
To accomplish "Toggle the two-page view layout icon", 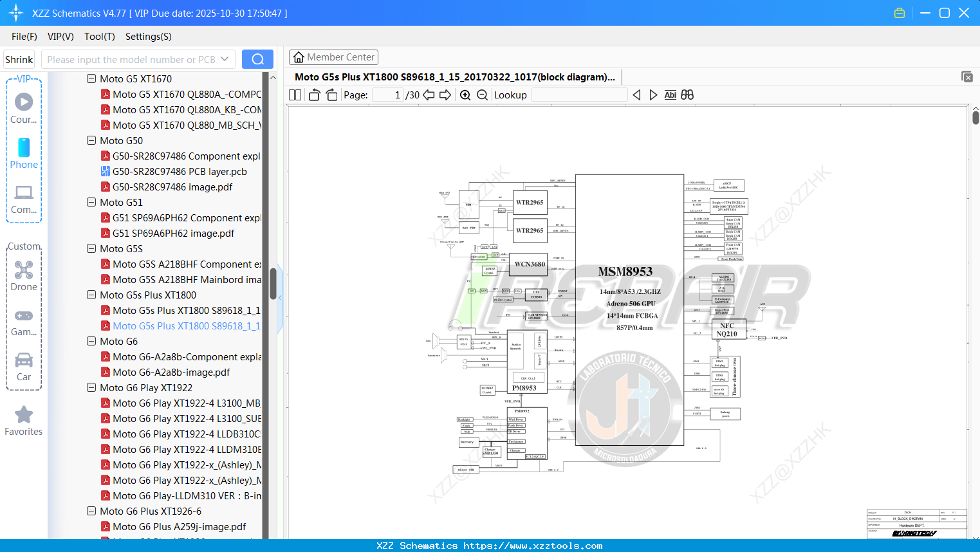I will tap(295, 95).
